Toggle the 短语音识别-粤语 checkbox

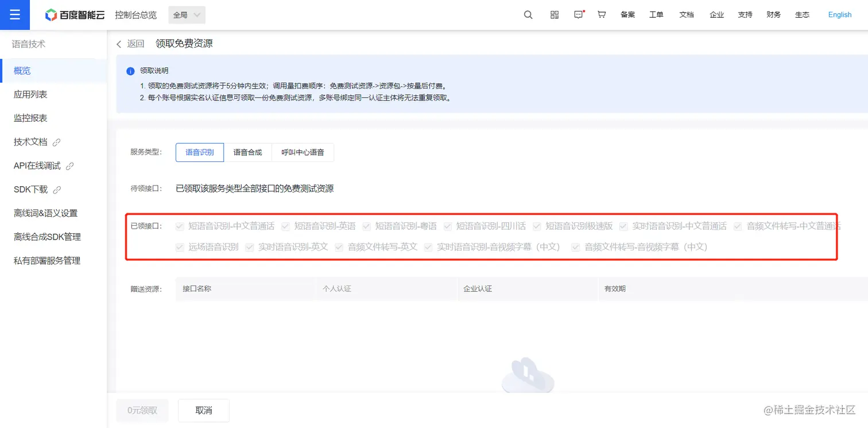click(x=367, y=226)
